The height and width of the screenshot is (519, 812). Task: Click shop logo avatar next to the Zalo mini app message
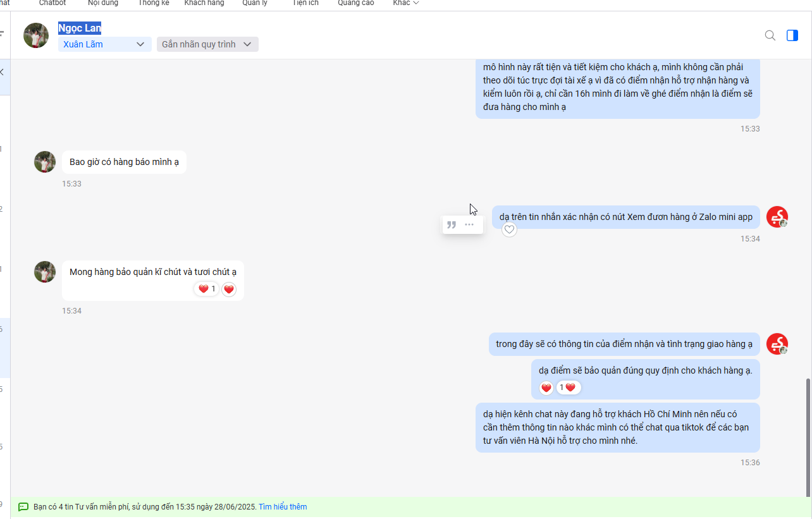coord(777,217)
